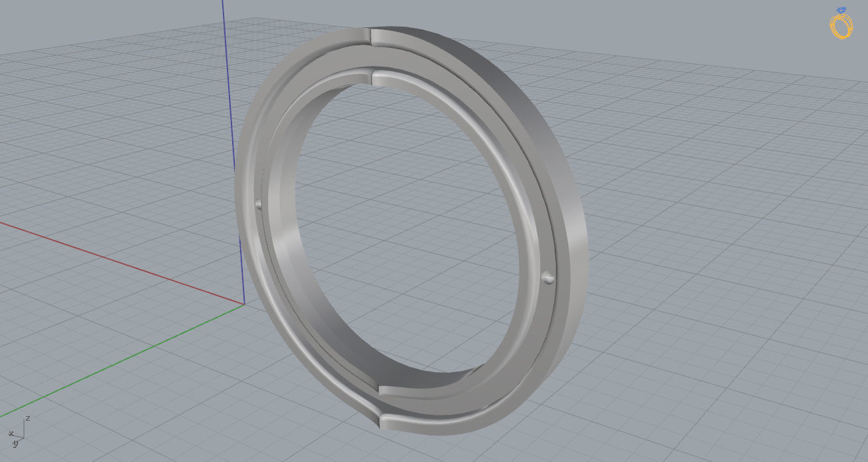Select the small pin on ring's left side
868x462 pixels.
(258, 204)
